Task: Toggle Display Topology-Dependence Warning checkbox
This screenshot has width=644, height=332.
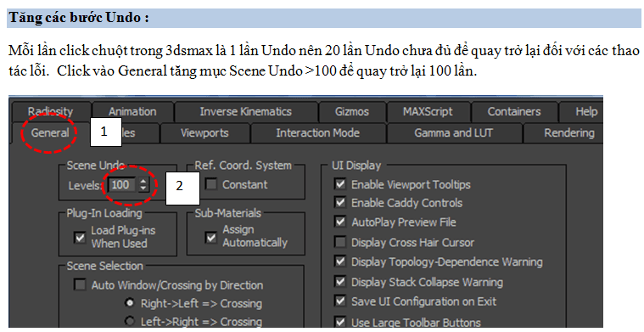Action: [340, 262]
